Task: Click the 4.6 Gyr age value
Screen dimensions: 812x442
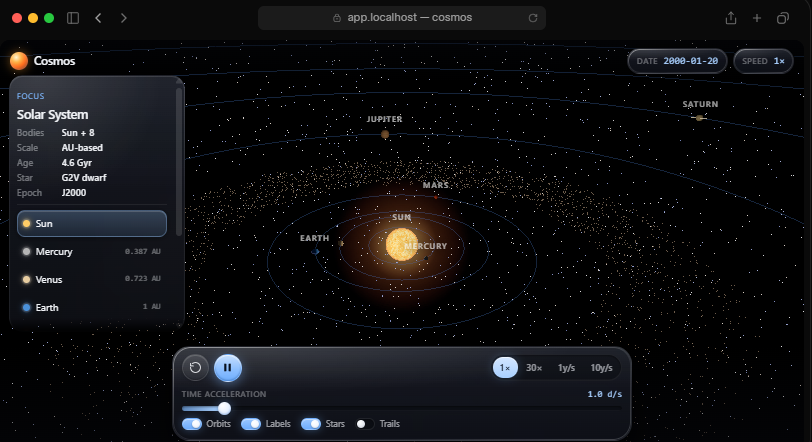Action: 77,163
